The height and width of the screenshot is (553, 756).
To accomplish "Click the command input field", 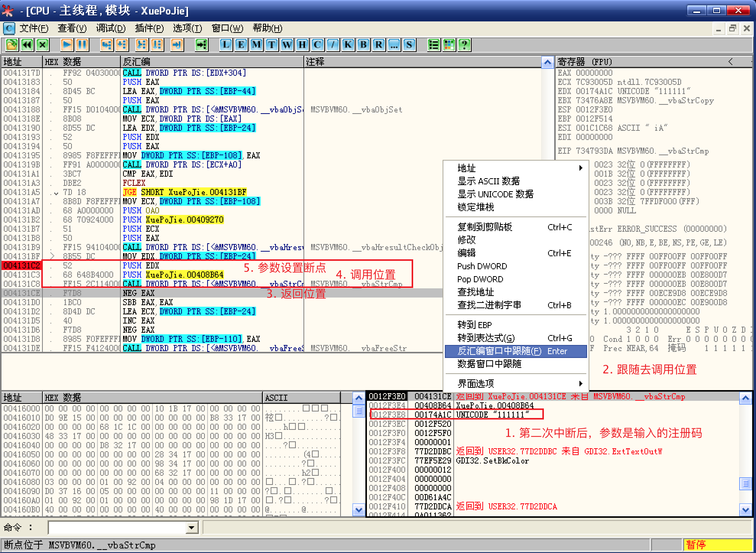I will click(x=117, y=528).
